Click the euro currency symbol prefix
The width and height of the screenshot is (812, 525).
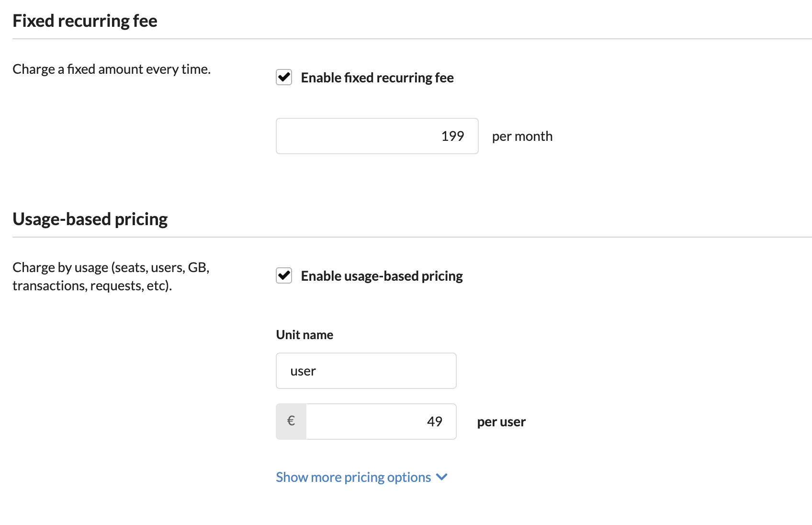(x=291, y=422)
